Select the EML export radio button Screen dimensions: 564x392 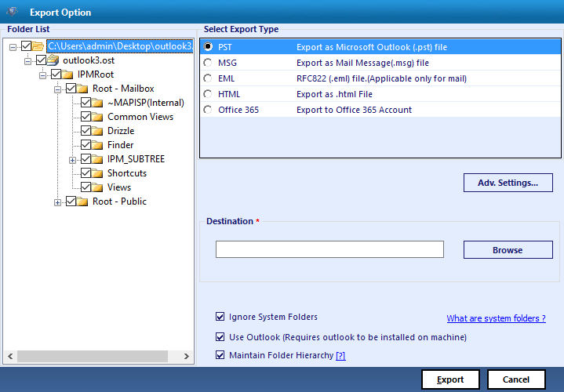click(x=208, y=78)
